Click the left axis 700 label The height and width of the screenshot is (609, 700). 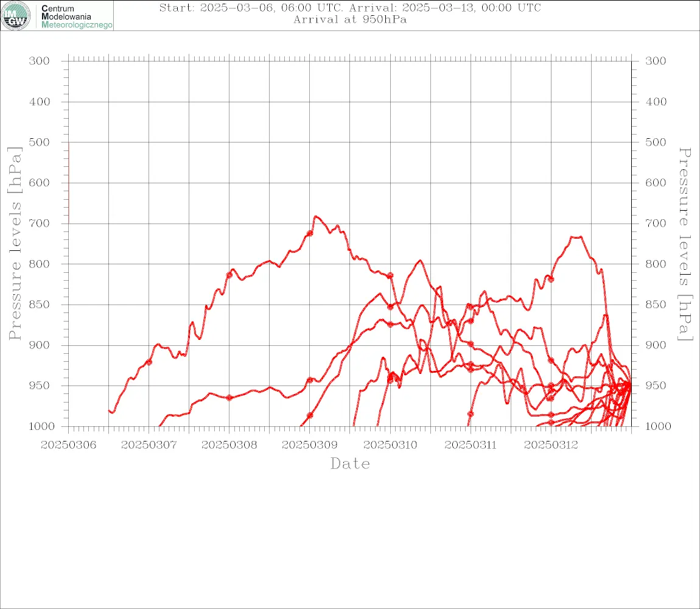(x=40, y=224)
